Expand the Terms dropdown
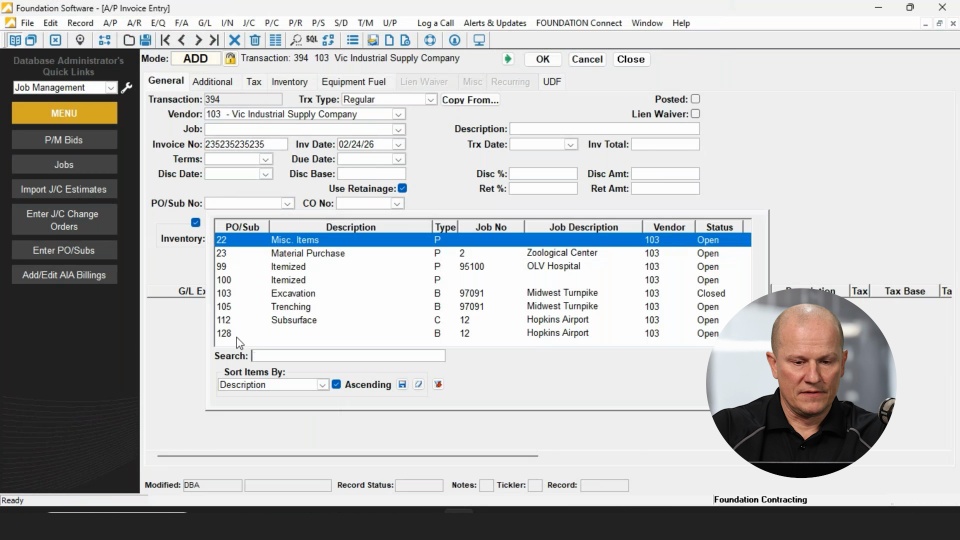This screenshot has width=960, height=540. coord(265,159)
